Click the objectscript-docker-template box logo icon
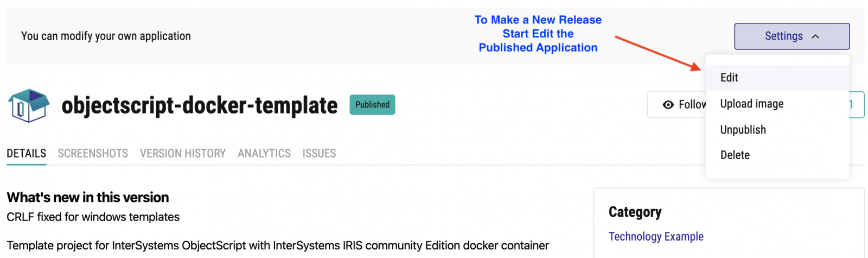868x258 pixels. pos(29,105)
